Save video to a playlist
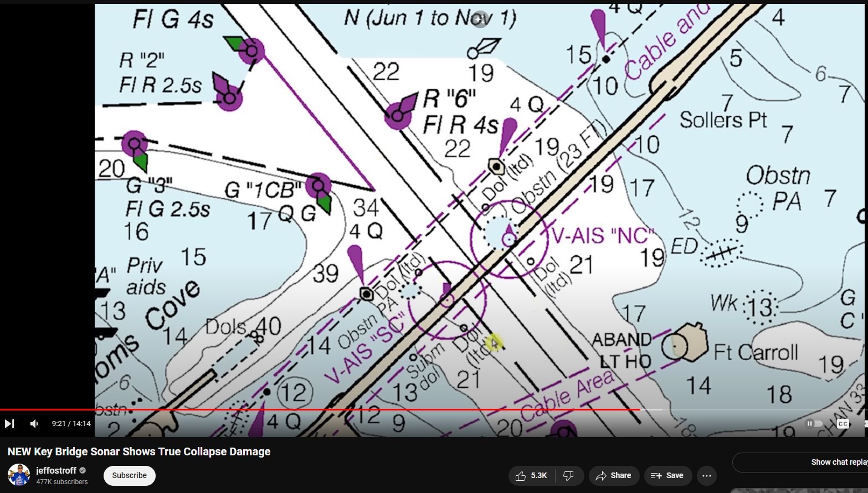868x493 pixels. pos(667,476)
